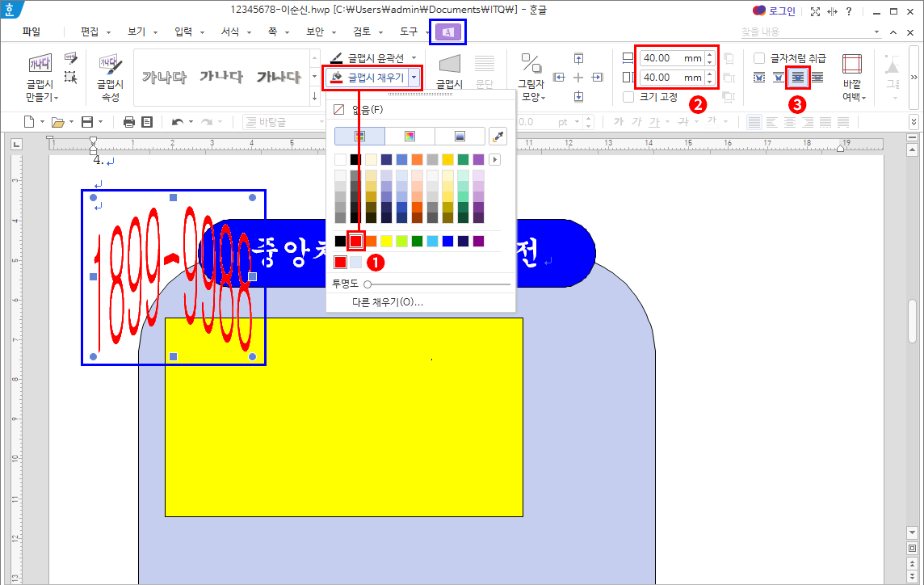Open the 파일 menu
This screenshot has height=585, width=924.
pyautogui.click(x=31, y=32)
